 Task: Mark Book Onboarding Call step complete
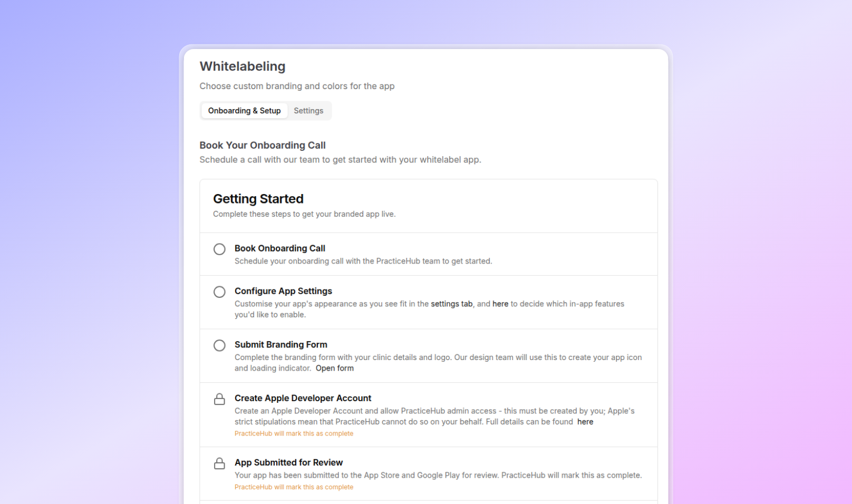(x=219, y=249)
